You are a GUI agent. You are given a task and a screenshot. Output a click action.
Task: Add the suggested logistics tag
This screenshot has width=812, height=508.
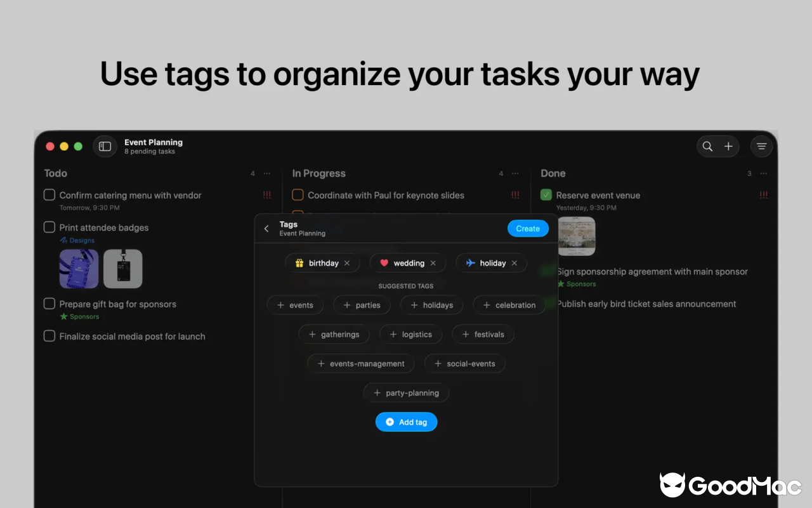pos(410,334)
